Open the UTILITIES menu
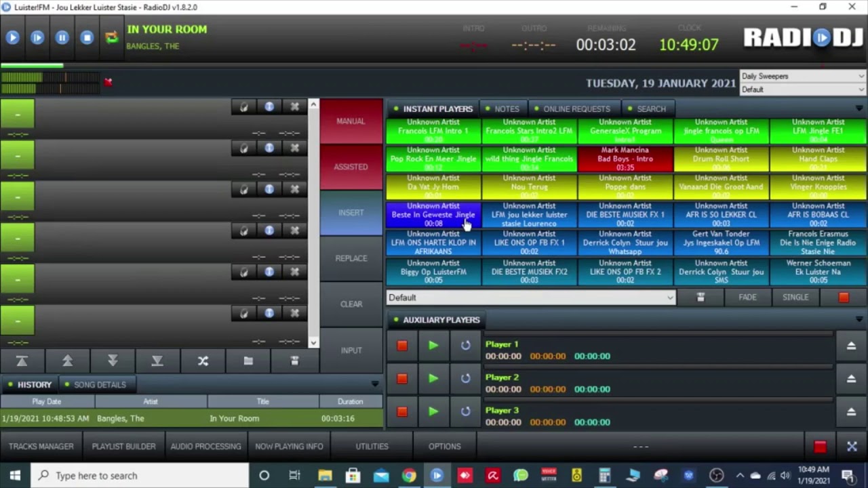868x488 pixels. 372,447
